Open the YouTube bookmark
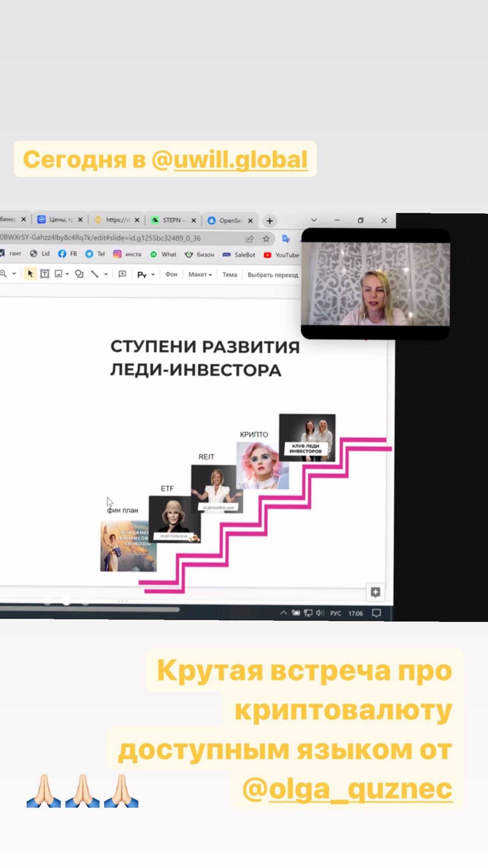This screenshot has height=868, width=488. click(282, 255)
